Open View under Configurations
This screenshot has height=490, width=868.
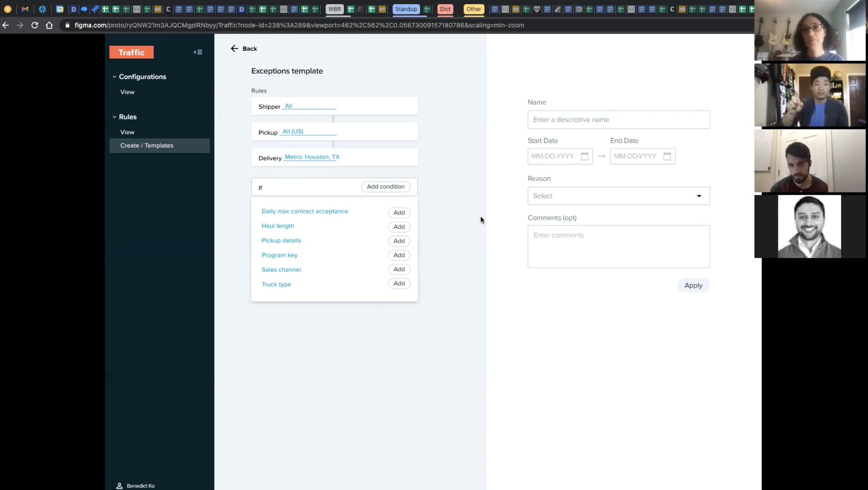(127, 92)
